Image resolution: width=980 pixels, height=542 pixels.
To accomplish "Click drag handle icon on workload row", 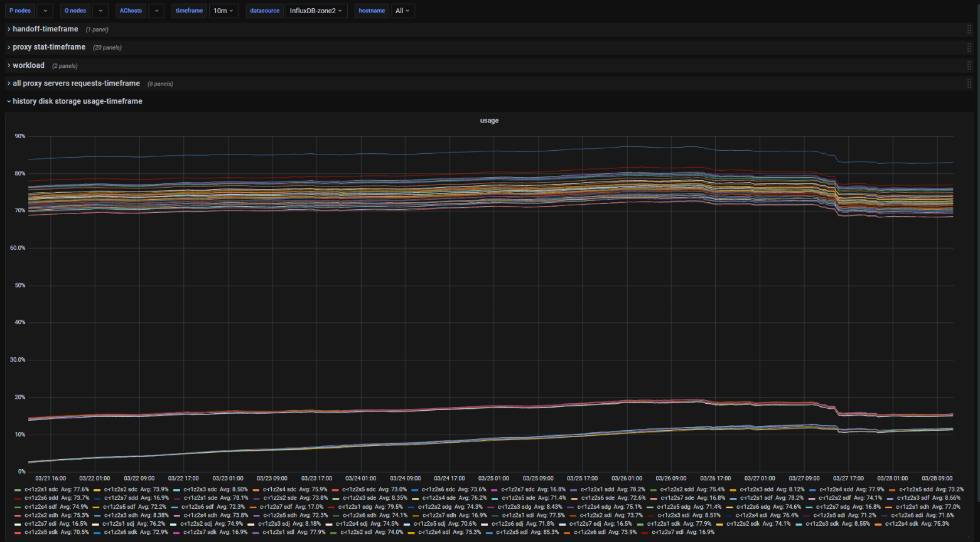I will [x=969, y=65].
